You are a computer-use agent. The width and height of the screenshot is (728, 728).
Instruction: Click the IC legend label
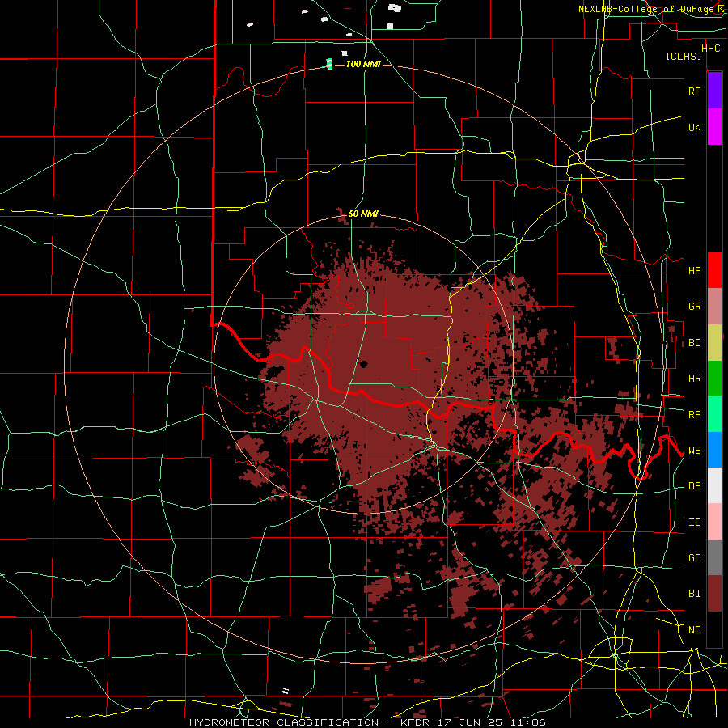(694, 523)
